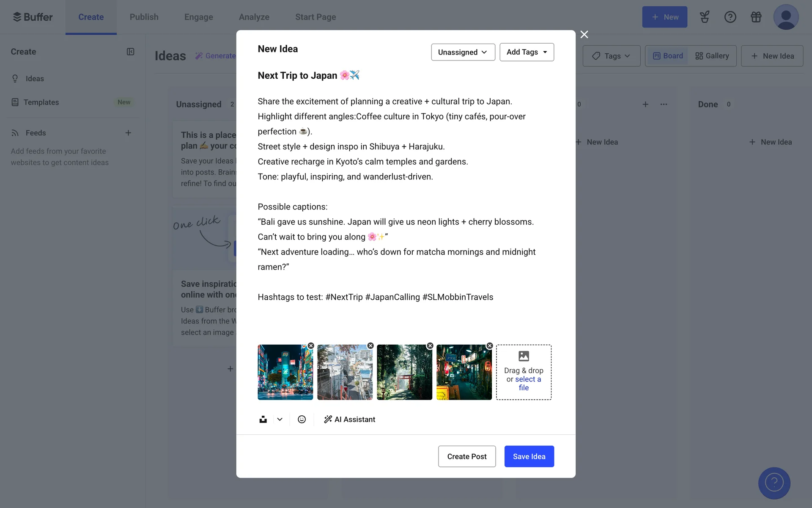
Task: Open the help question mark in the header
Action: pyautogui.click(x=730, y=17)
